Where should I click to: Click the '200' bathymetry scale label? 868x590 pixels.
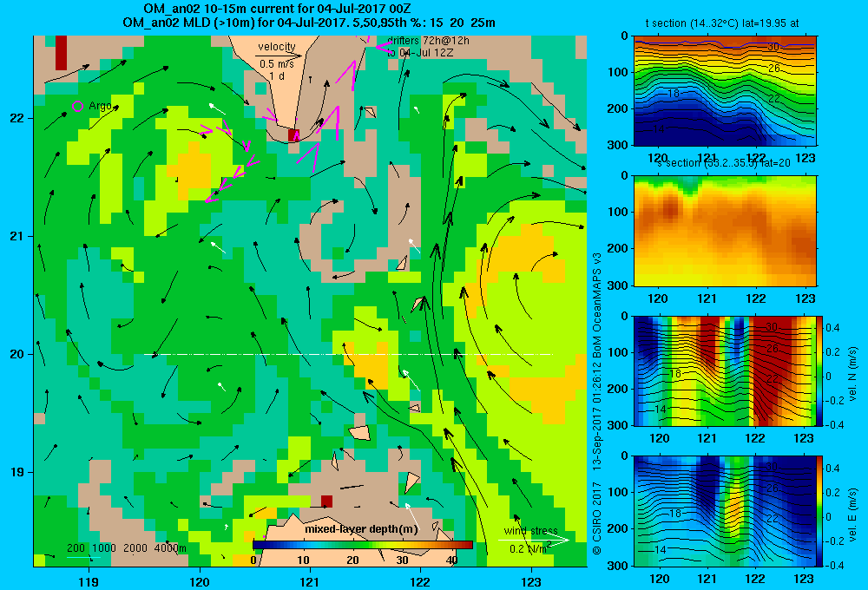76,548
